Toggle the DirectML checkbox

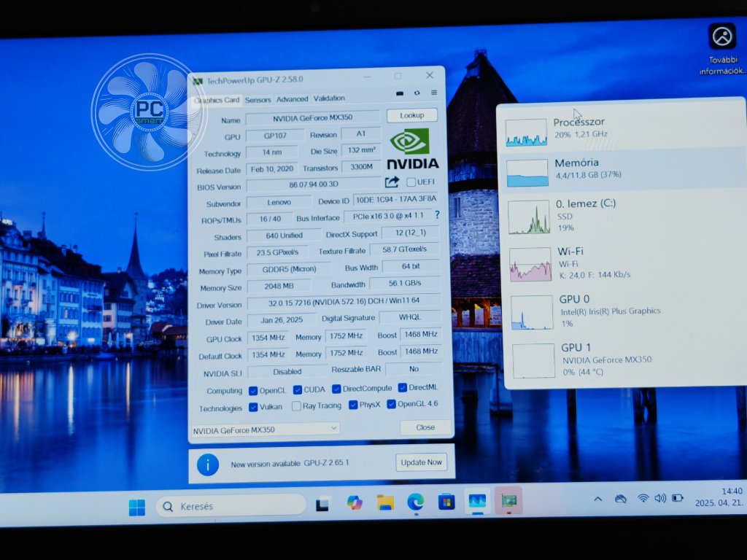point(402,388)
